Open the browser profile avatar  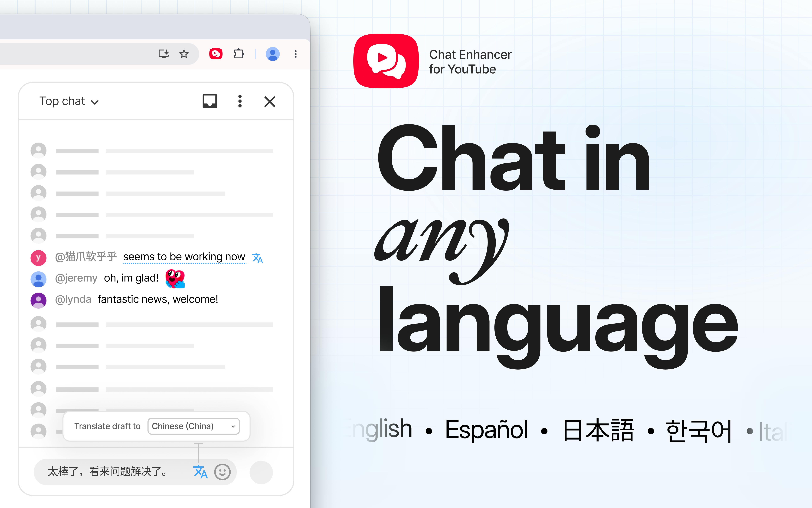tap(272, 54)
